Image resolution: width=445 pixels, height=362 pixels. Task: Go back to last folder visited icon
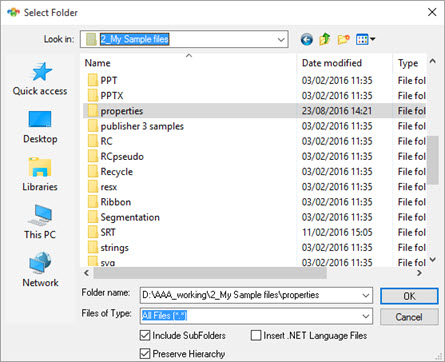point(306,39)
